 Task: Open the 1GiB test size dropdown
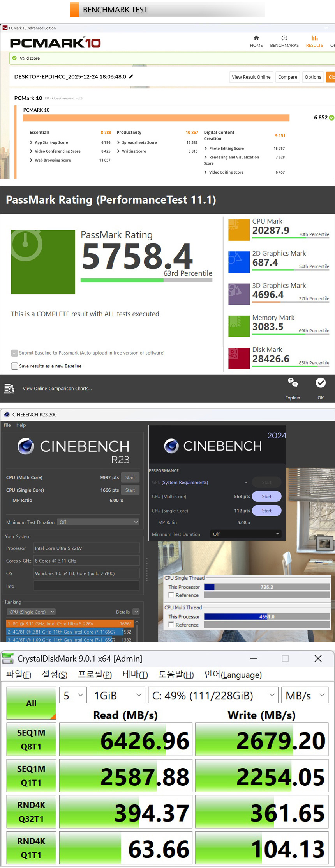[x=117, y=696]
